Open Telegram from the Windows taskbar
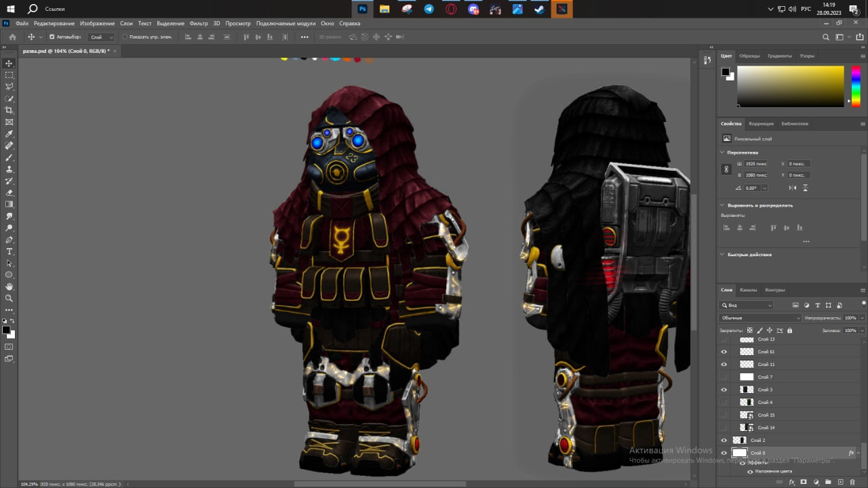This screenshot has height=488, width=868. [429, 9]
